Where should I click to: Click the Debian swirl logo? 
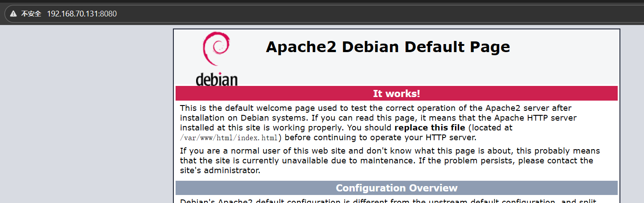[216, 49]
